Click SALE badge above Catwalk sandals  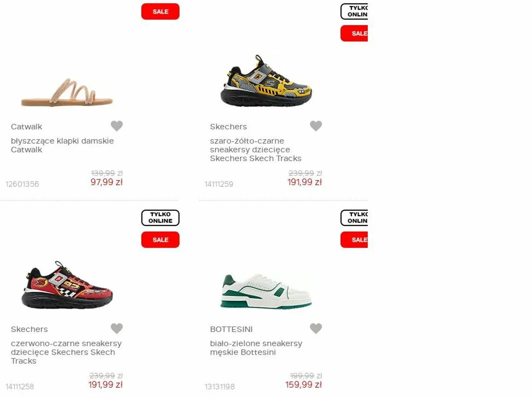point(160,11)
